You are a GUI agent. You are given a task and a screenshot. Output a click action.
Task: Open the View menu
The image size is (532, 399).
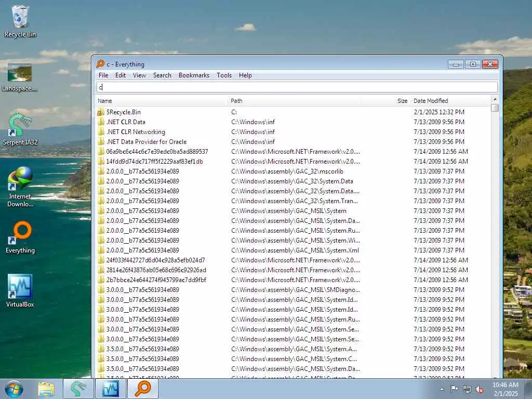coord(139,75)
